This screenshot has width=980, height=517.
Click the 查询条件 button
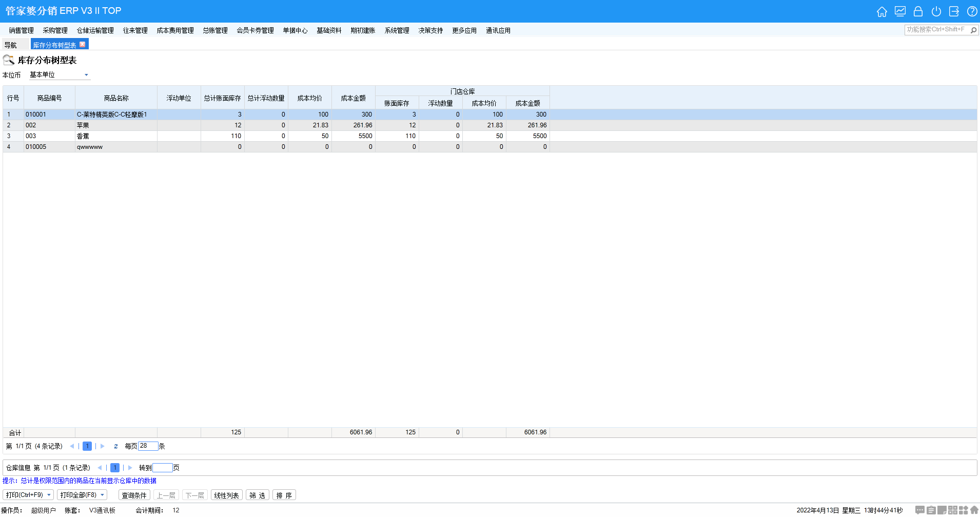tap(134, 495)
